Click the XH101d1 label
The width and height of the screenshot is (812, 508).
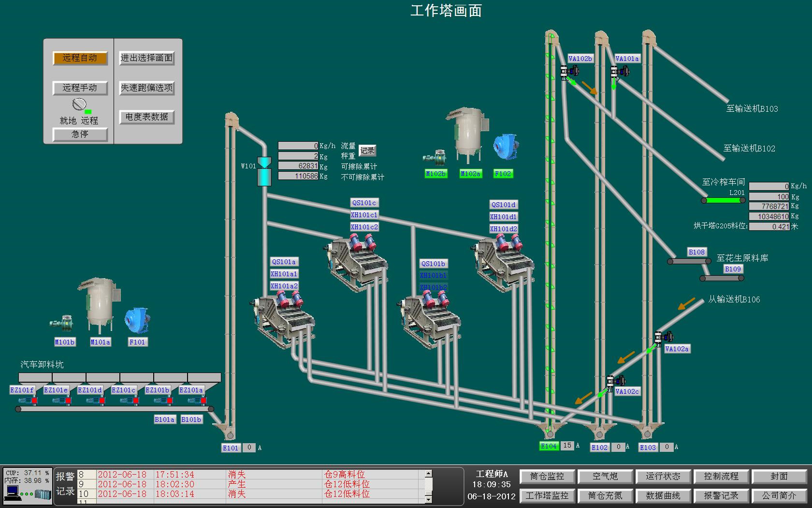(503, 217)
